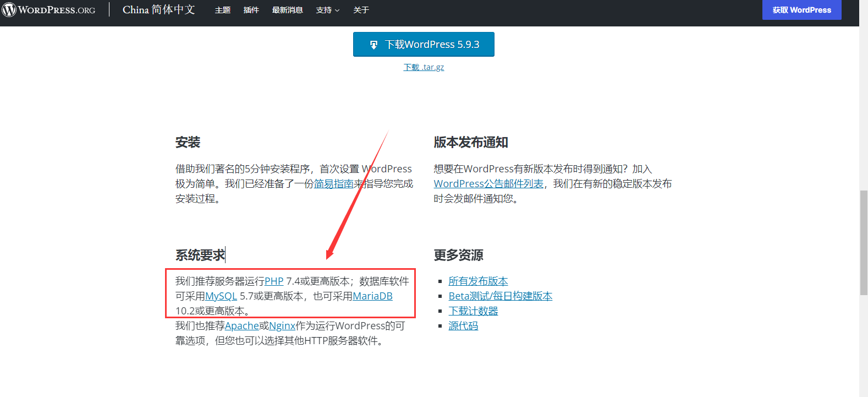This screenshot has width=868, height=397.
Task: Click the 获取 WordPress button
Action: pyautogui.click(x=801, y=10)
